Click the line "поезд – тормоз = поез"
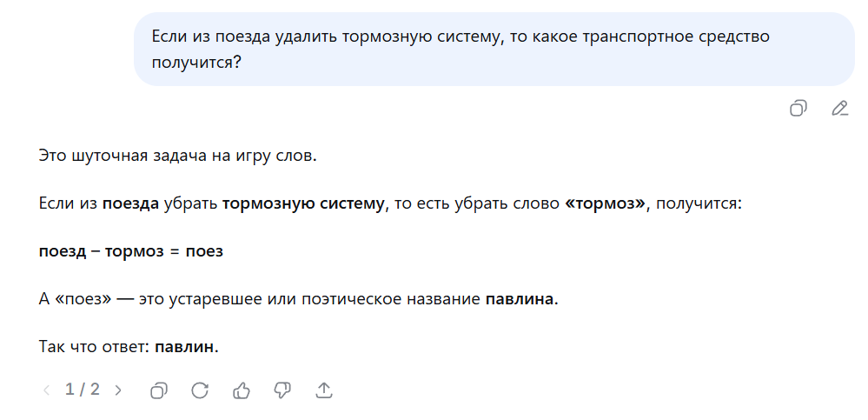The width and height of the screenshot is (868, 420). tap(131, 251)
